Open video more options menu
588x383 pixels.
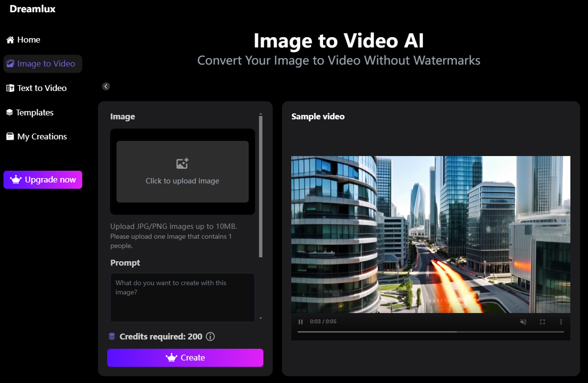point(561,322)
